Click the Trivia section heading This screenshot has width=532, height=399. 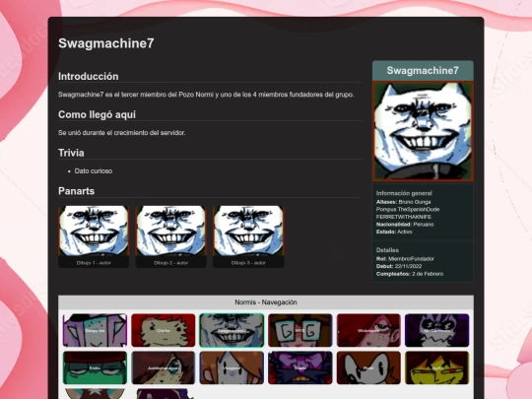[71, 153]
